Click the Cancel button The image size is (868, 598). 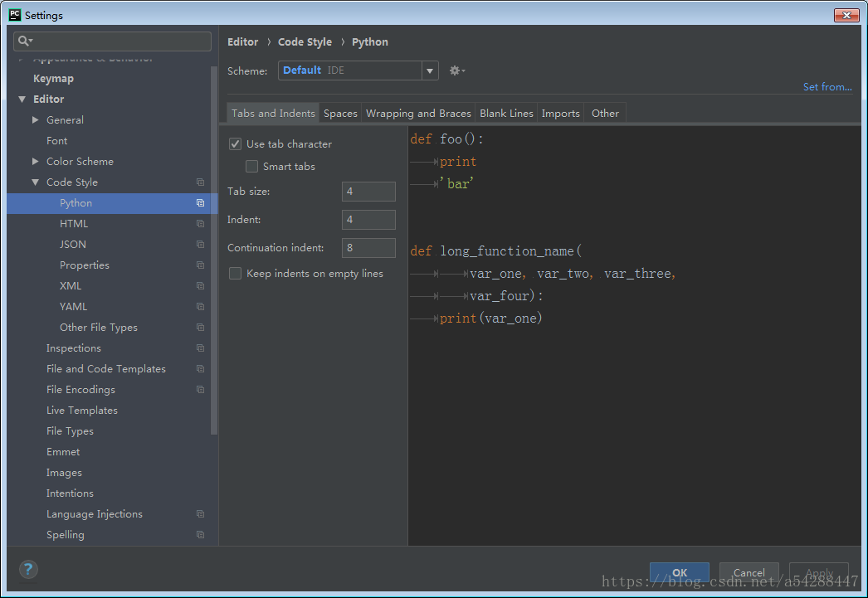coord(749,572)
